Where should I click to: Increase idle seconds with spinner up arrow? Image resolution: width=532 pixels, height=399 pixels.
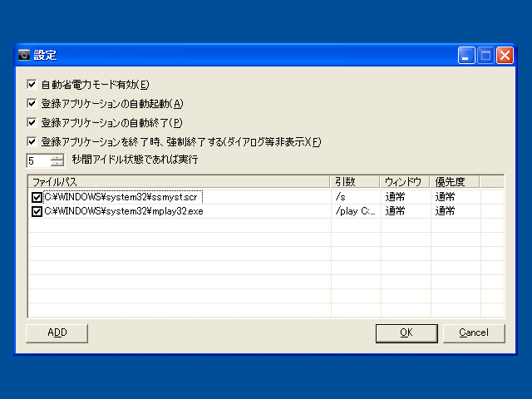[x=57, y=157]
